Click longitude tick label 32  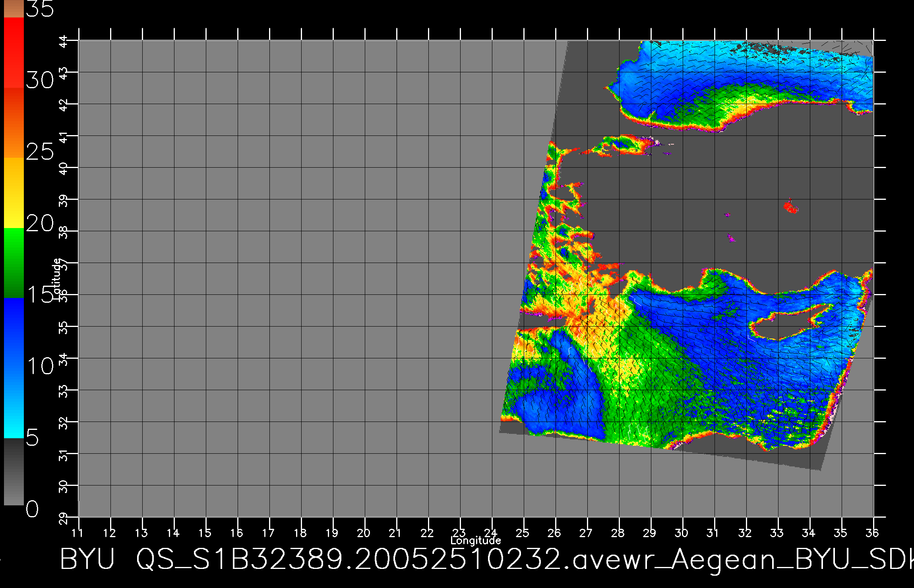(x=745, y=533)
